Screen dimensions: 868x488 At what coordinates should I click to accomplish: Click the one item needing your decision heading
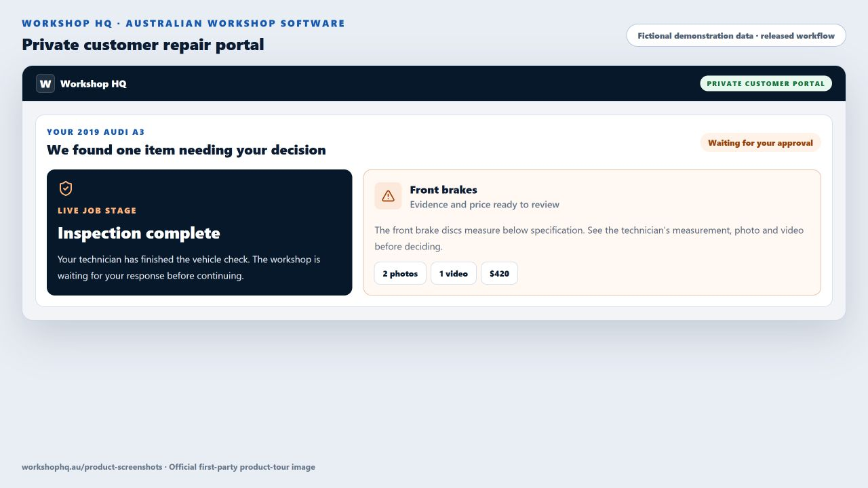coord(186,150)
